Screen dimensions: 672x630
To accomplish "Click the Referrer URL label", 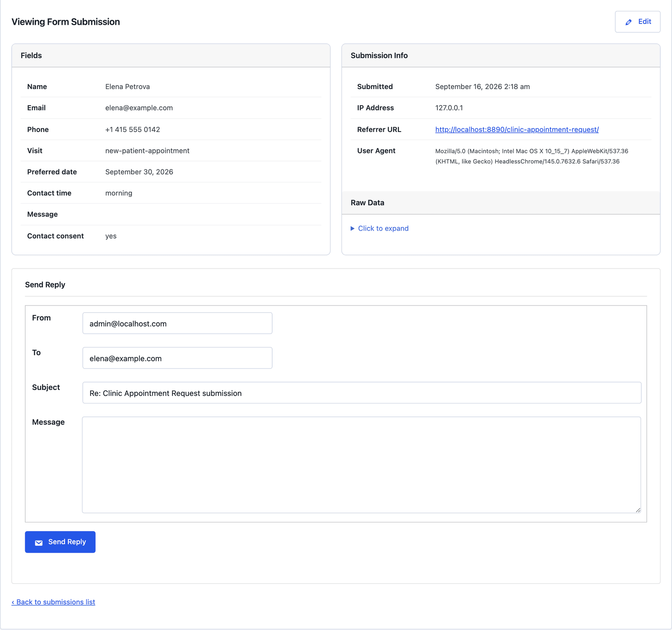I will [x=379, y=129].
